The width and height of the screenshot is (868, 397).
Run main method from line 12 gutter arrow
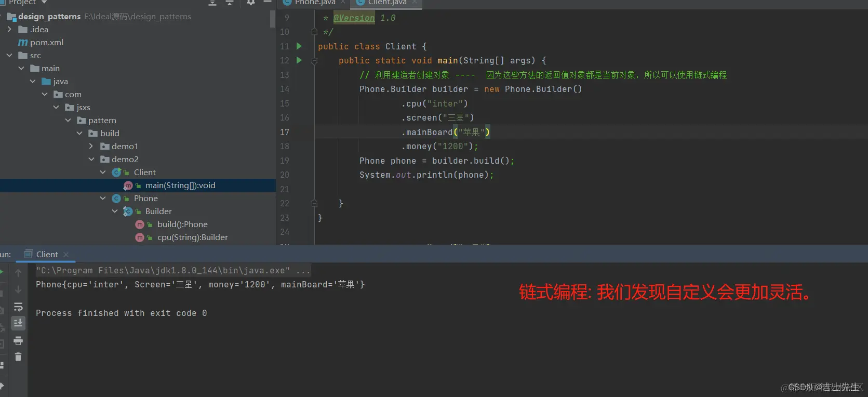[x=299, y=60]
